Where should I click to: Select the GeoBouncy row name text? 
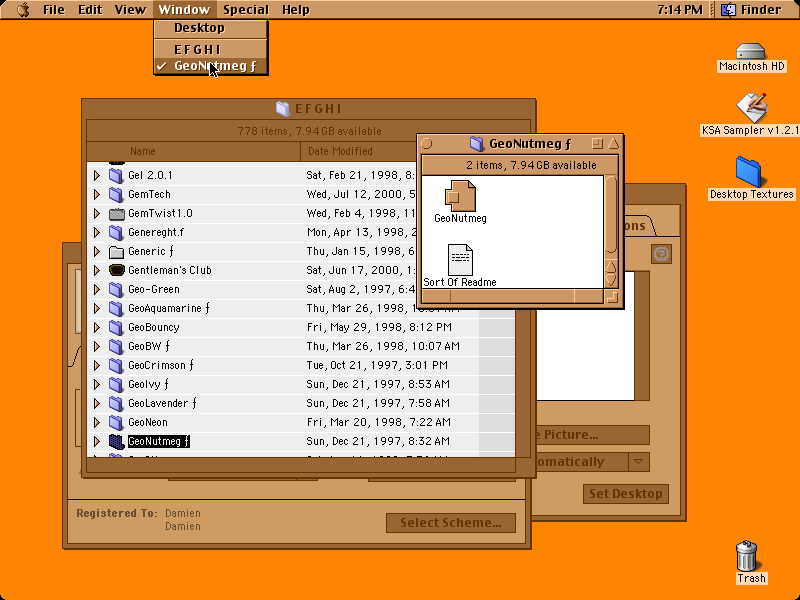click(154, 328)
